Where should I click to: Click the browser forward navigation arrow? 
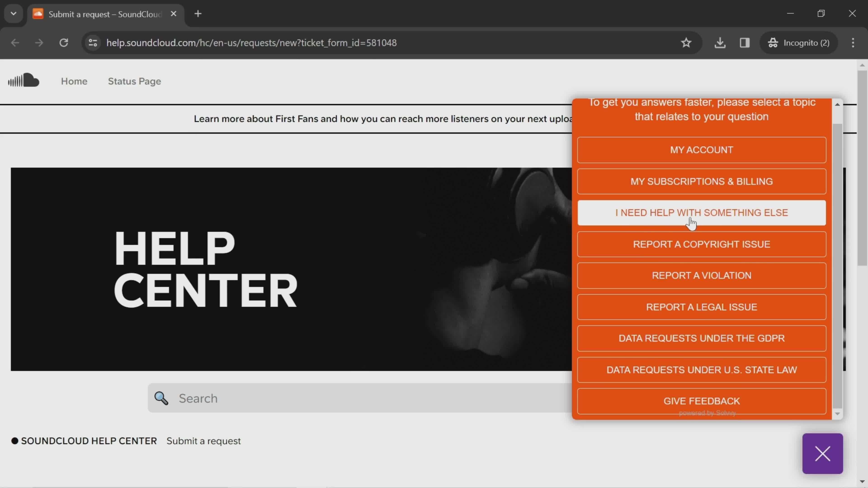[39, 42]
